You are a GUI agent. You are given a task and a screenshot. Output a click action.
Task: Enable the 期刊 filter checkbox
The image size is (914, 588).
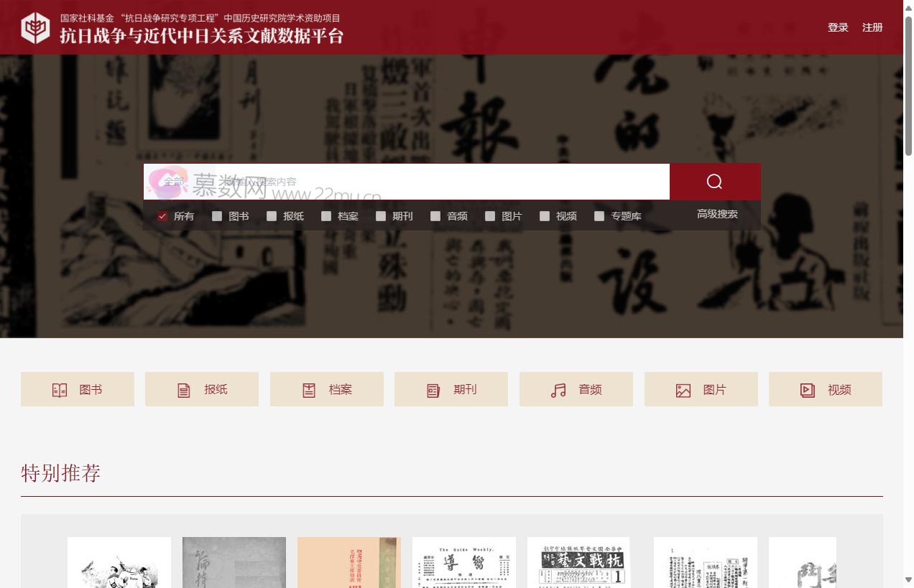(381, 215)
